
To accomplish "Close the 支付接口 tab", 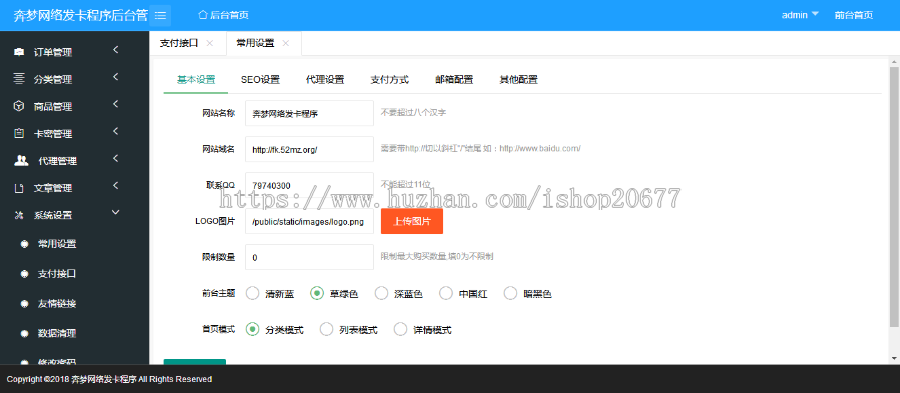I will [x=210, y=43].
